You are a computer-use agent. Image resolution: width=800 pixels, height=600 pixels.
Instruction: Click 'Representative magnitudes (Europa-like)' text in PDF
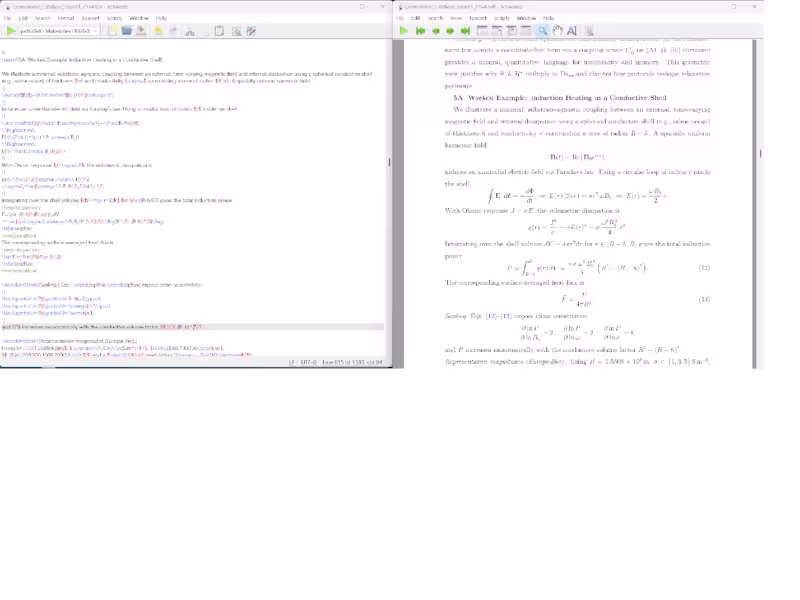[505, 362]
